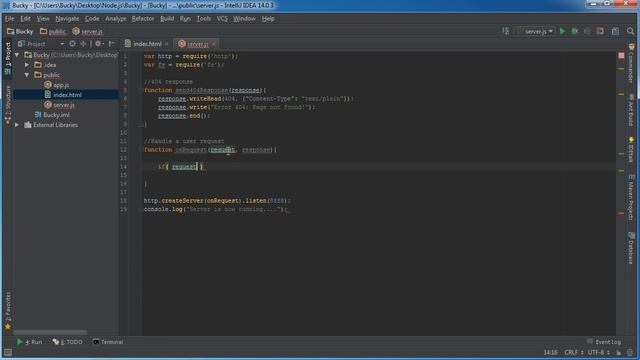
Task: Open the Event Log
Action: (604, 342)
